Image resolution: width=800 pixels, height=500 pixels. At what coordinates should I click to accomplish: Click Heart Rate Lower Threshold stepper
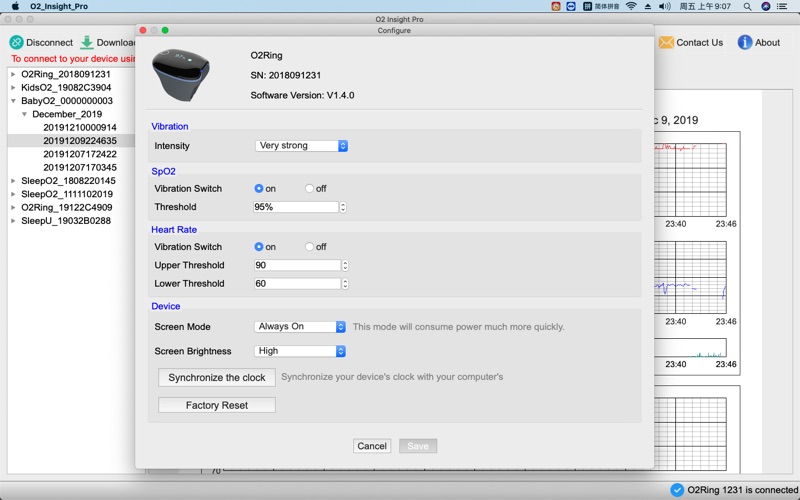coord(345,283)
